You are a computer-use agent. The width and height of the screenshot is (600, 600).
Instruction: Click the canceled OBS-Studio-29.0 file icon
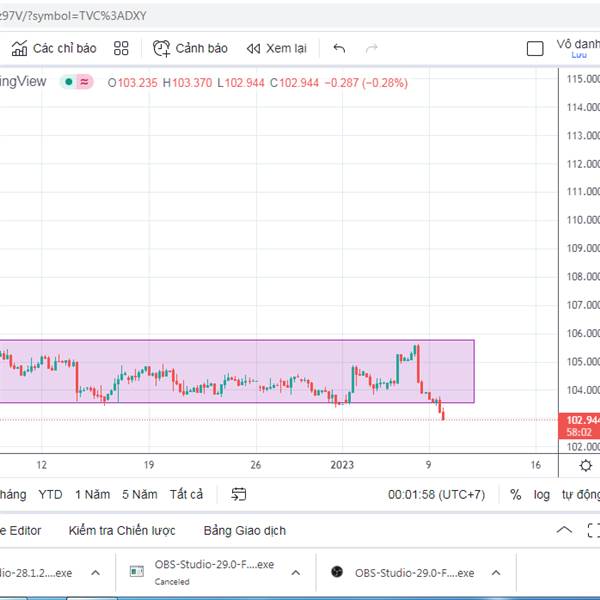coord(137,572)
